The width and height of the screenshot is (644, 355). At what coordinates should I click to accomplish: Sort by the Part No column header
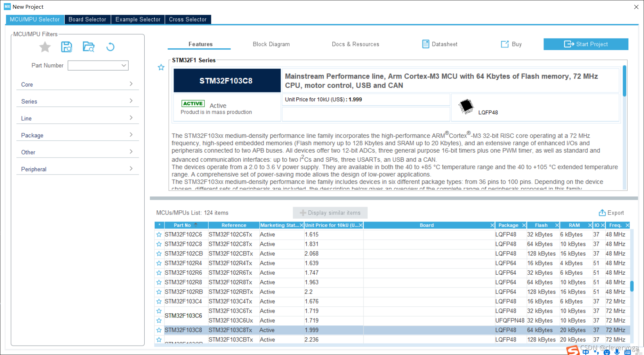[186, 225]
